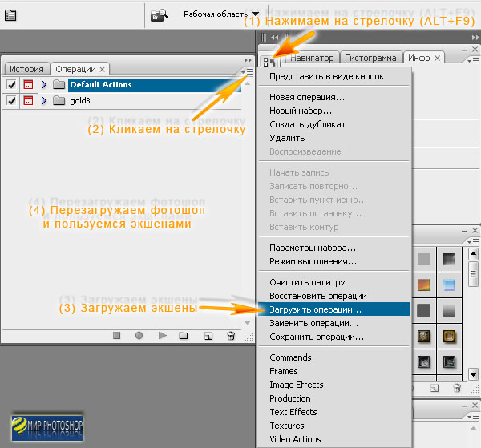Choose Удалить in the menu
The height and width of the screenshot is (448, 481).
coord(333,138)
